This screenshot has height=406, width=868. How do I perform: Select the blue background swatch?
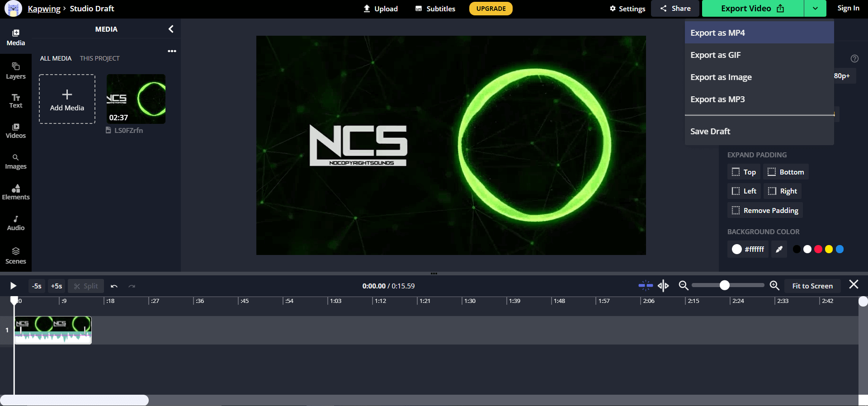click(x=840, y=249)
